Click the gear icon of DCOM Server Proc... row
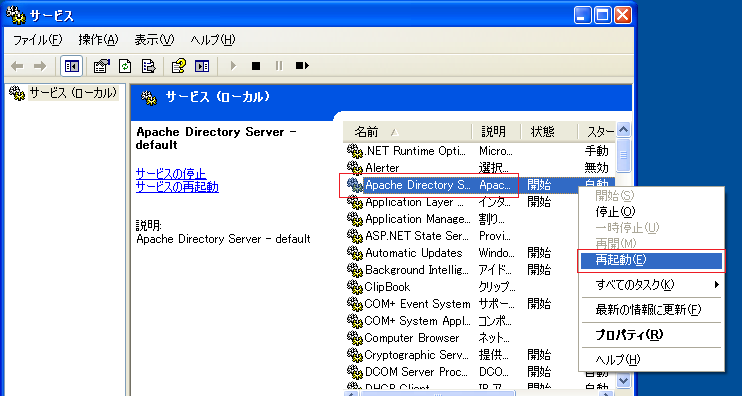Viewport: 742px width, 396px height. 354,371
